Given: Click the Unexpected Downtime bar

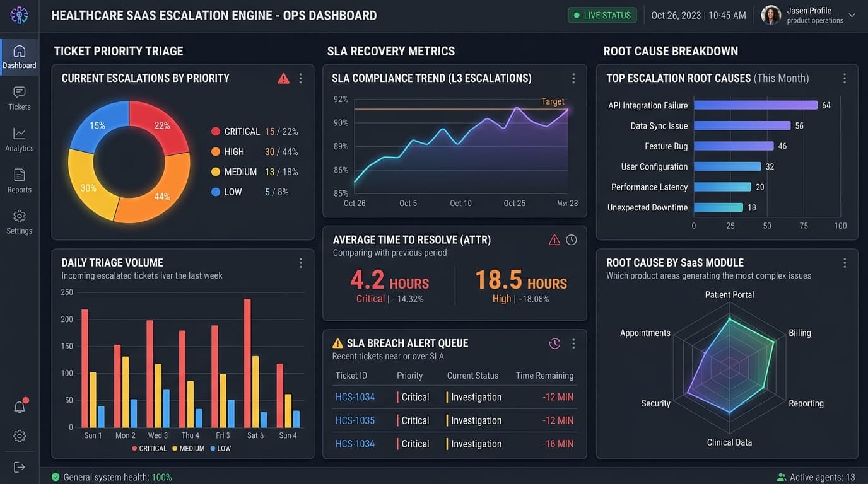Looking at the screenshot, I should point(718,207).
